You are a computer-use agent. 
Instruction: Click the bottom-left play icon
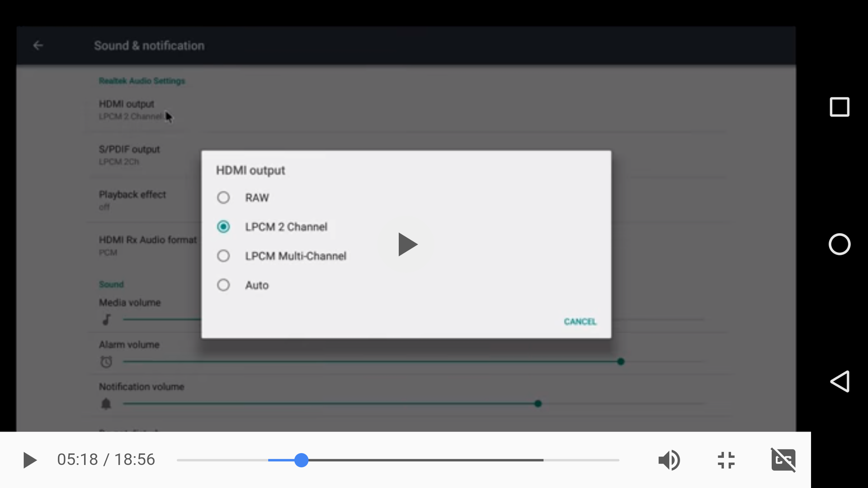(29, 460)
